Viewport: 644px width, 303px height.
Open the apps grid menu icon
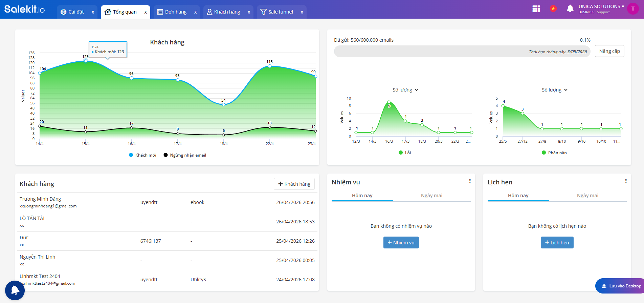(x=536, y=9)
